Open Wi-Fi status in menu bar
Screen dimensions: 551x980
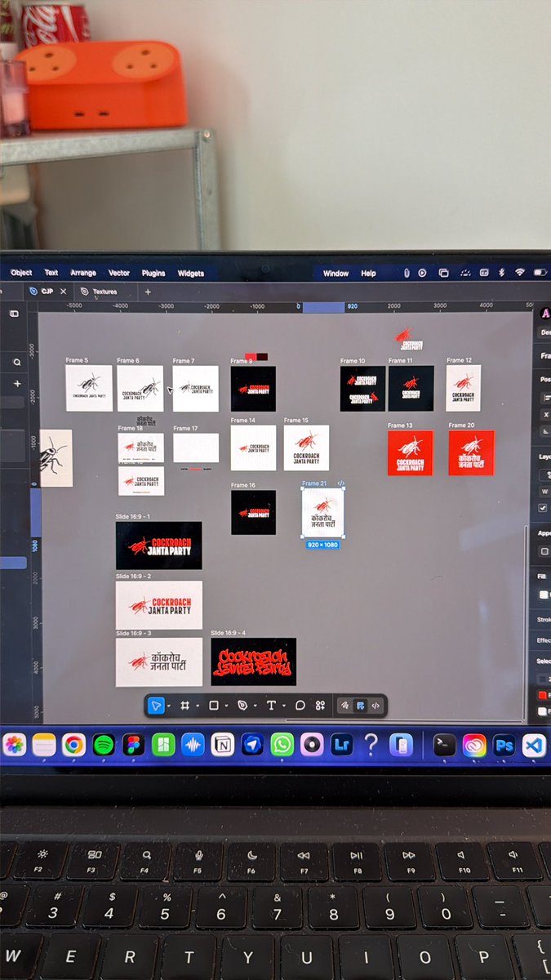(520, 273)
